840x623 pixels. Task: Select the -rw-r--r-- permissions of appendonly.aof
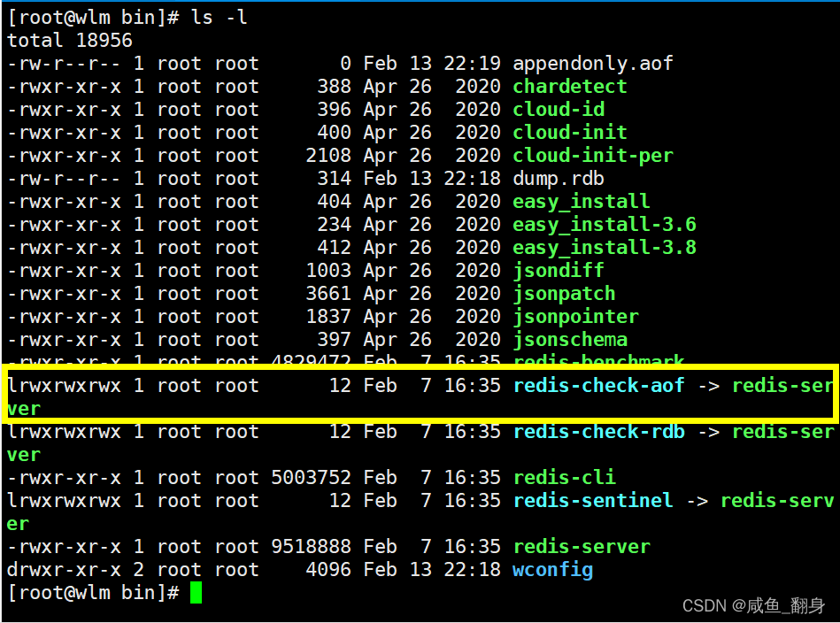[65, 64]
